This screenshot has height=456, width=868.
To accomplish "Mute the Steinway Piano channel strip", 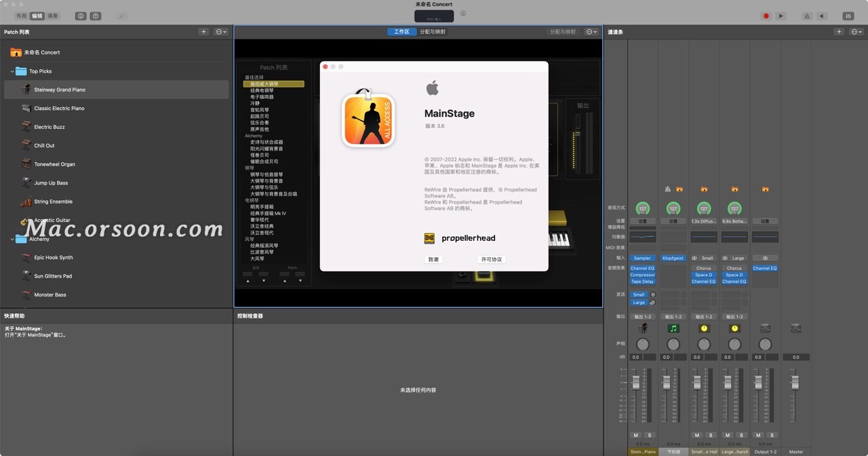I will tap(635, 435).
